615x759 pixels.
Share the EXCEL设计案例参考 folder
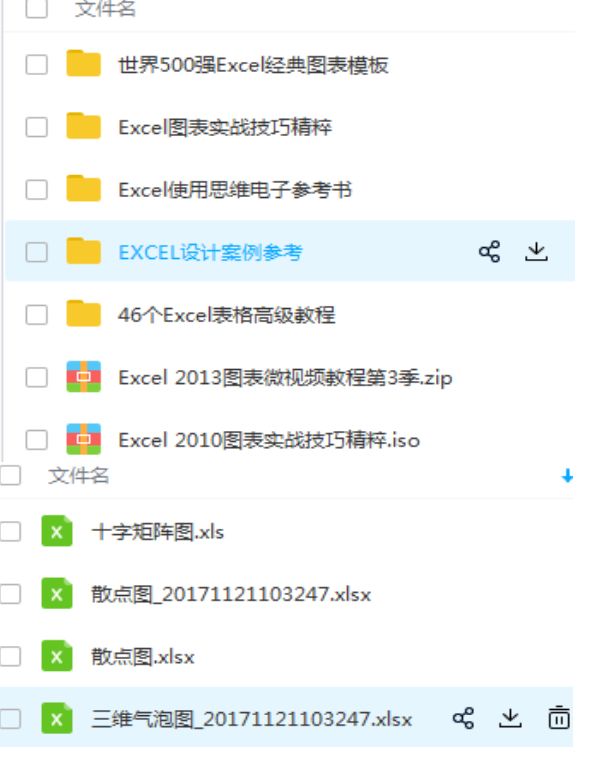[489, 252]
